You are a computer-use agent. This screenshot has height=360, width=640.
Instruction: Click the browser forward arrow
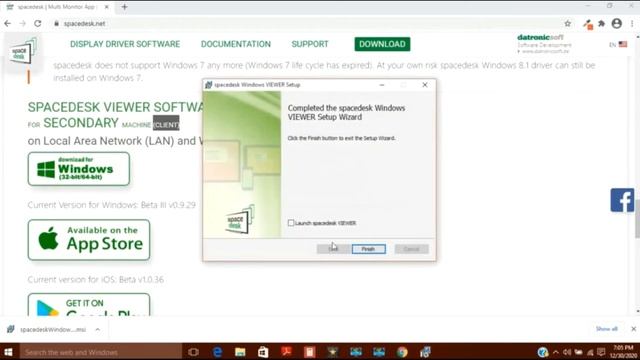(x=22, y=24)
